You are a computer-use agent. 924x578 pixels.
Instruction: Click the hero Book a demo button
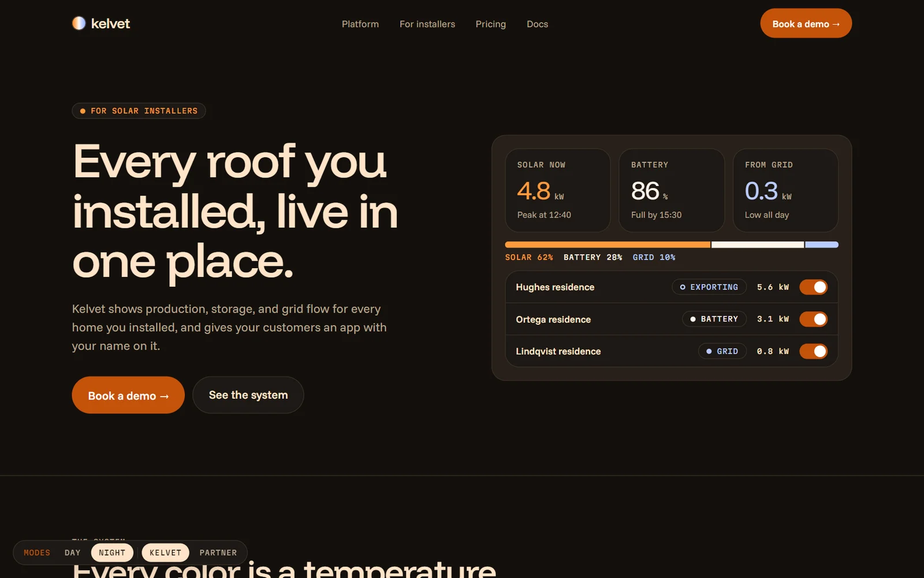tap(128, 395)
